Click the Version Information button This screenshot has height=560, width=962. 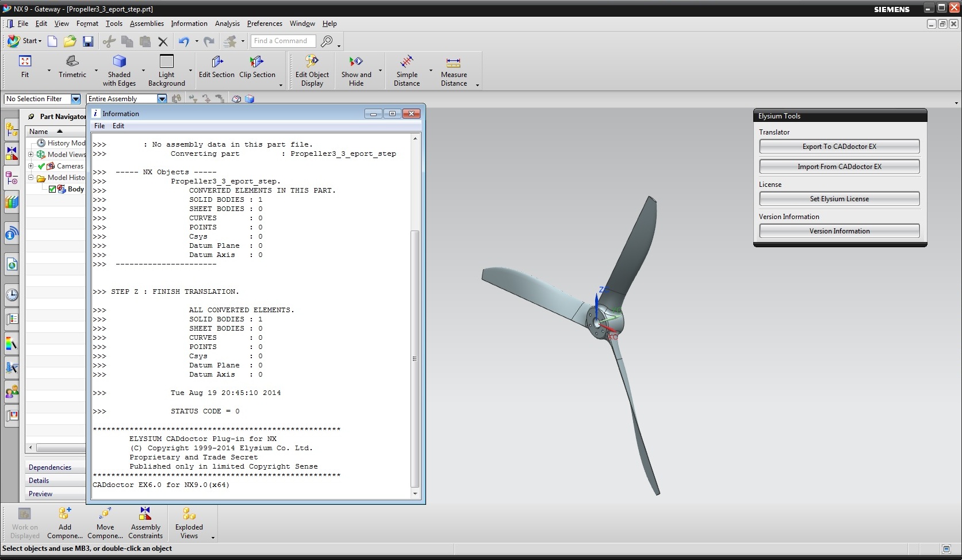tap(840, 231)
